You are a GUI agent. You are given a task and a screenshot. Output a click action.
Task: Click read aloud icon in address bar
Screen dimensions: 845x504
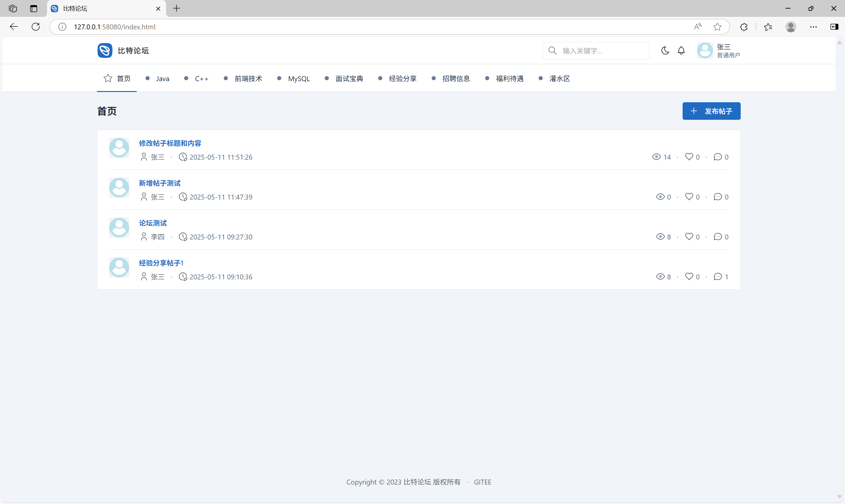coord(697,27)
